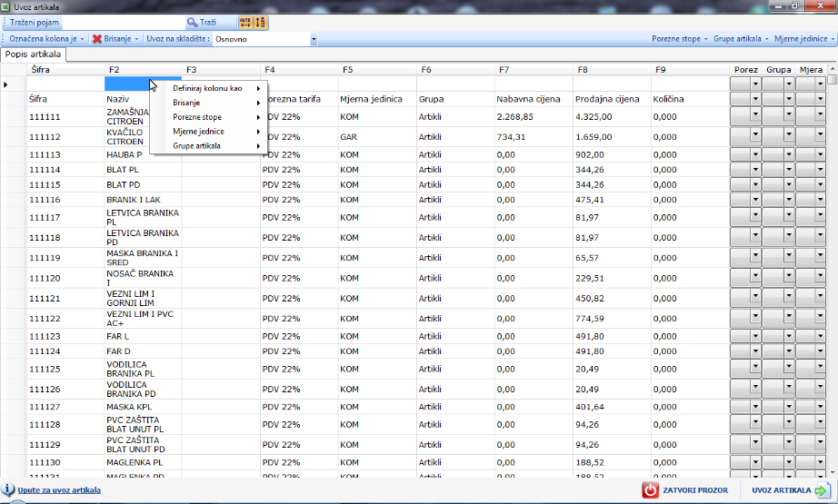Click cell MAGLENKA PL

(x=143, y=462)
